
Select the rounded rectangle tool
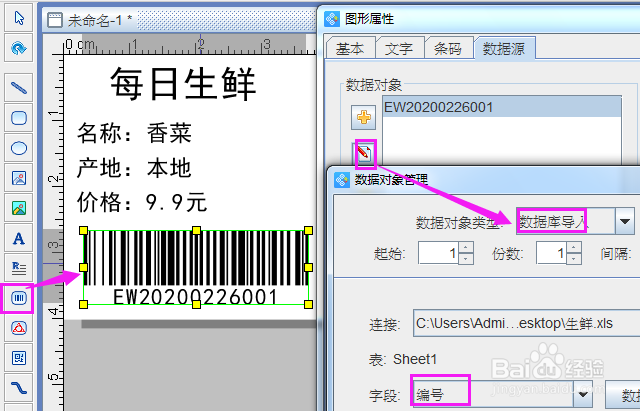point(19,118)
